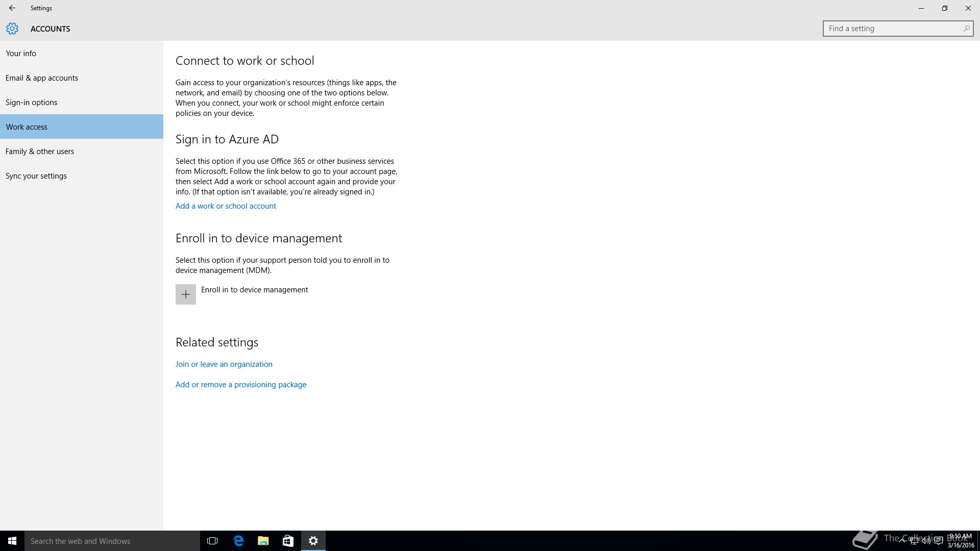Select the Settings app taskbar icon

coord(313,541)
